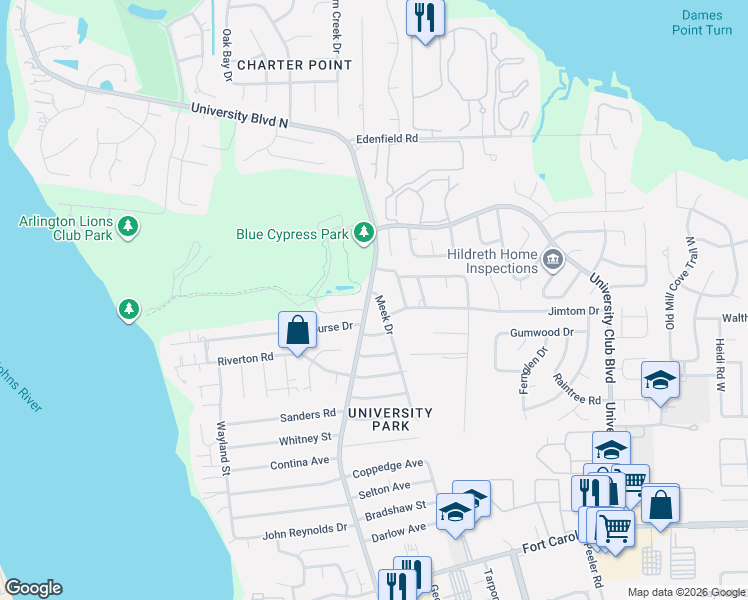Viewport: 748px width, 600px height.
Task: Select the Riverton Rd street label
Action: pos(245,359)
